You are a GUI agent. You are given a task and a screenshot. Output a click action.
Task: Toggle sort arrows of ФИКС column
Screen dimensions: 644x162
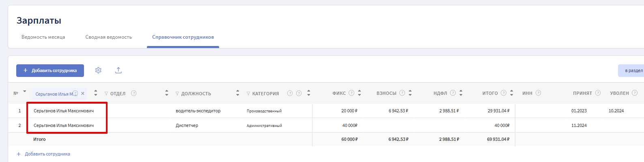pos(360,93)
